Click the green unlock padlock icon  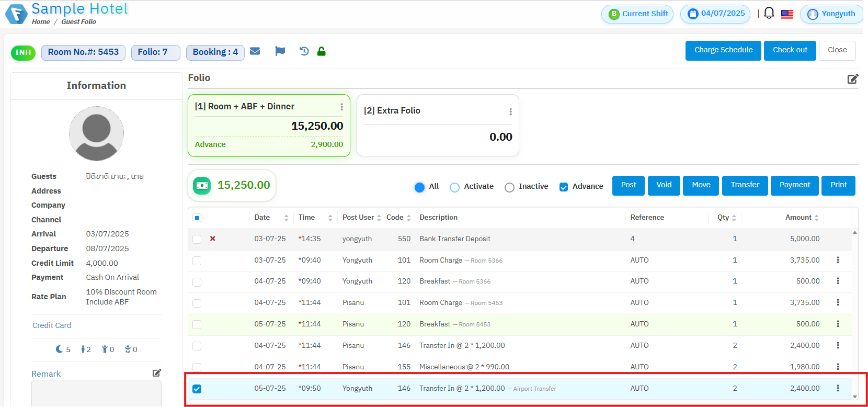[x=322, y=51]
